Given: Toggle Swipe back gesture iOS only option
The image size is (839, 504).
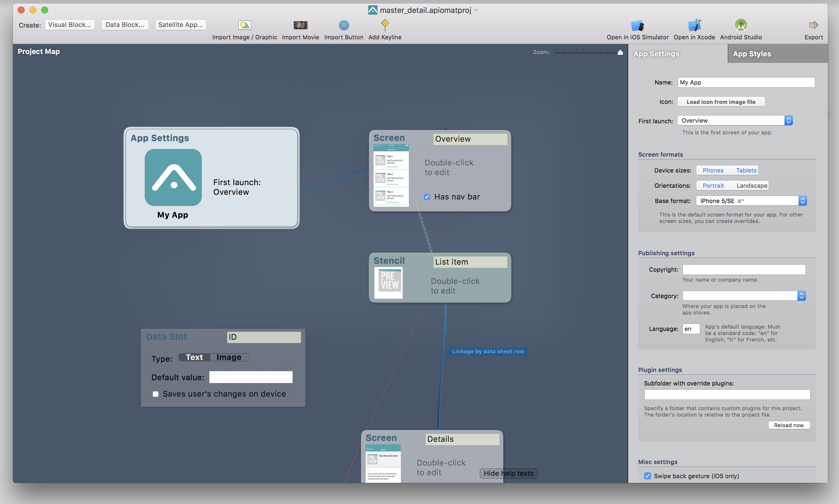Looking at the screenshot, I should pyautogui.click(x=647, y=476).
